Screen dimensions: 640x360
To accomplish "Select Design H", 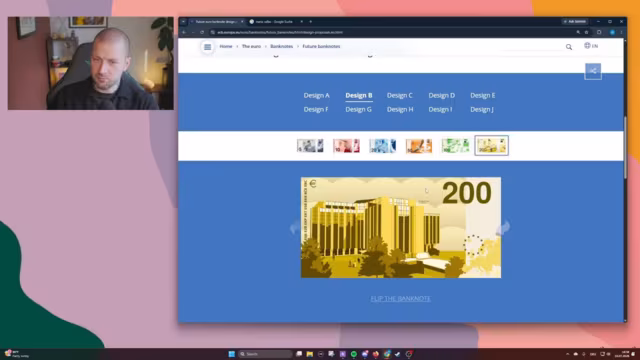I will tap(400, 109).
